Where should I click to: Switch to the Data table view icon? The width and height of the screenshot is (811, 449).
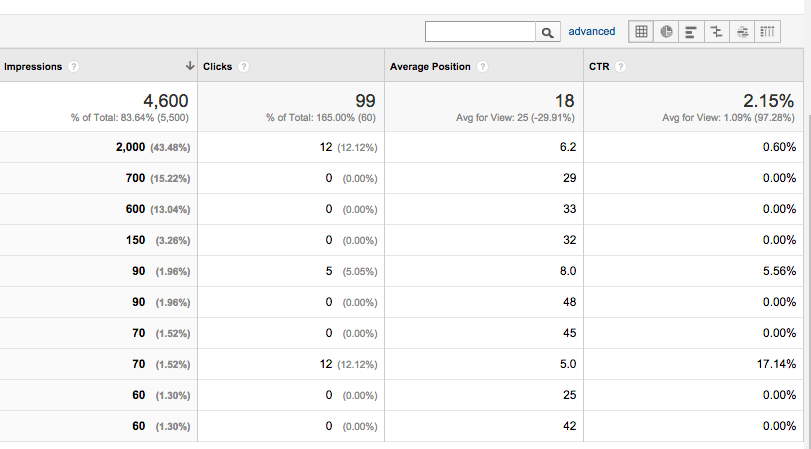point(641,32)
